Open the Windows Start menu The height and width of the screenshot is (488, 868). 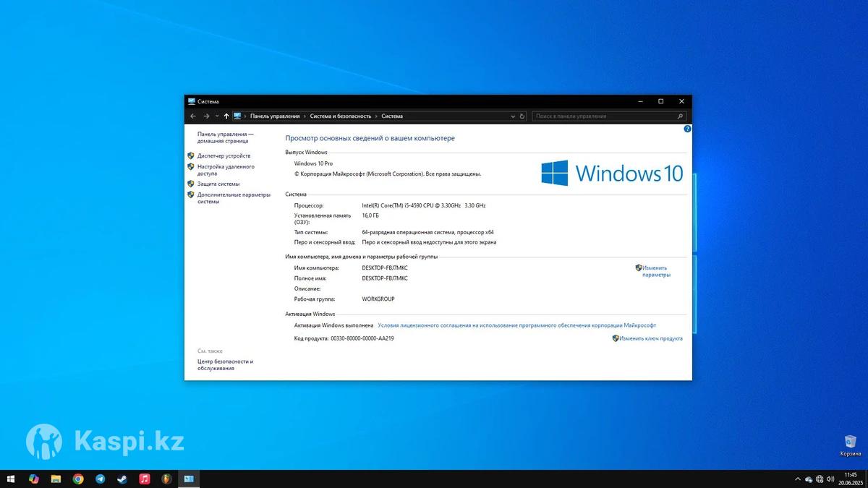[11, 479]
